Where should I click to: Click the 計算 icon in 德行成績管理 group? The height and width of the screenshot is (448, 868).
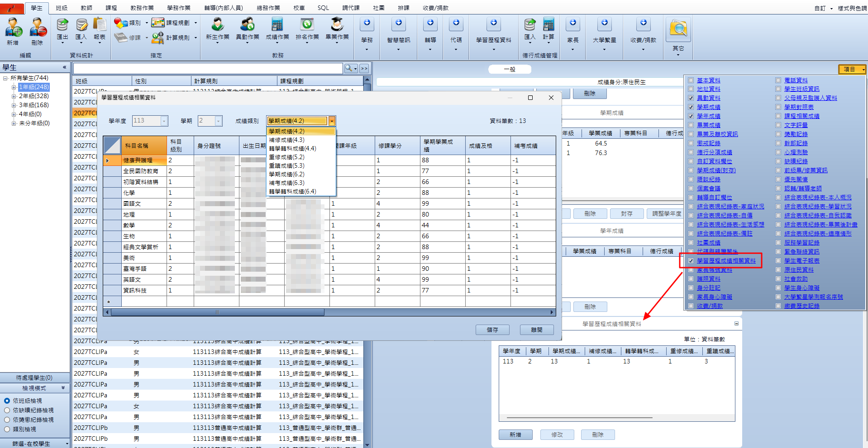548,25
